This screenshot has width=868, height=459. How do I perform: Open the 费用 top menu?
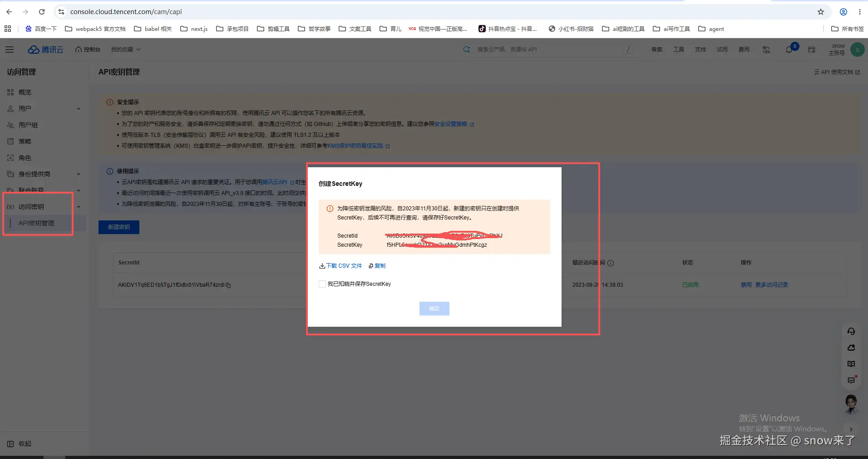tap(744, 50)
